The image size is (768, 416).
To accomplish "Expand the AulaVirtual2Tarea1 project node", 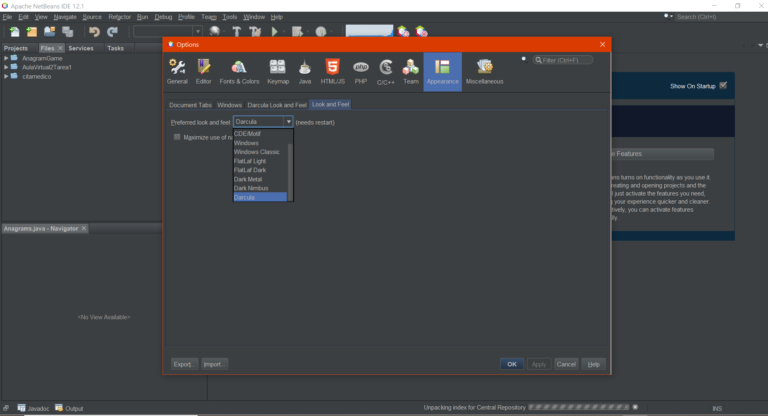I will point(6,67).
